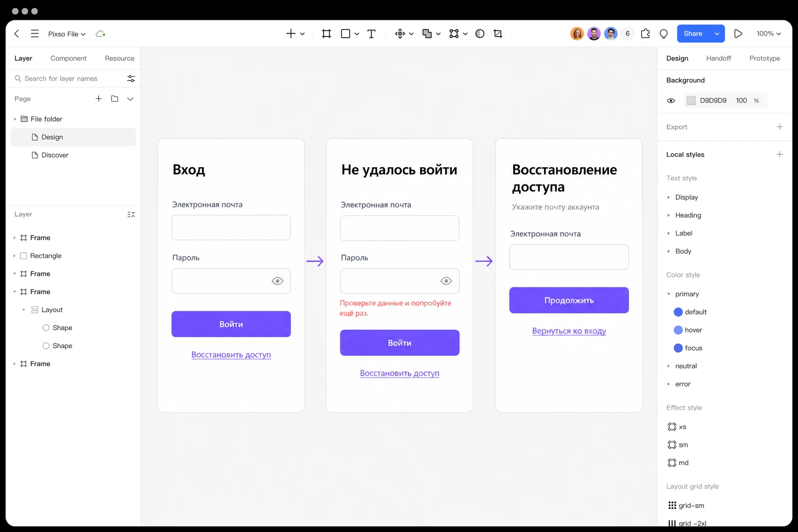This screenshot has height=532, width=798.
Task: Click Войти button in the Вход form
Action: tap(231, 324)
